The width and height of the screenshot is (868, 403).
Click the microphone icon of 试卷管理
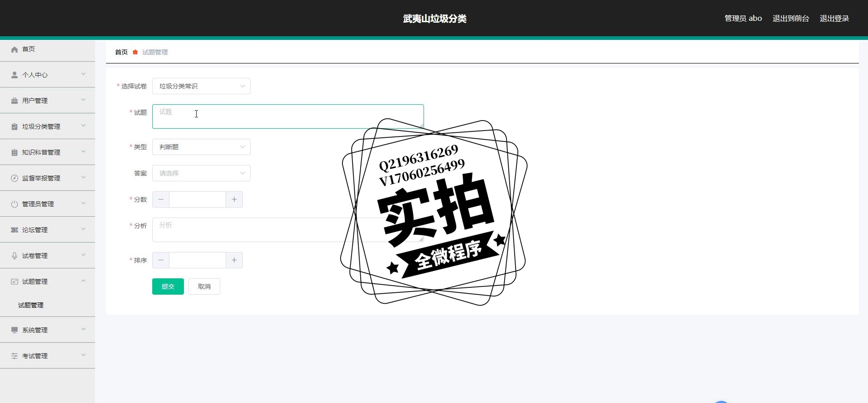(14, 256)
